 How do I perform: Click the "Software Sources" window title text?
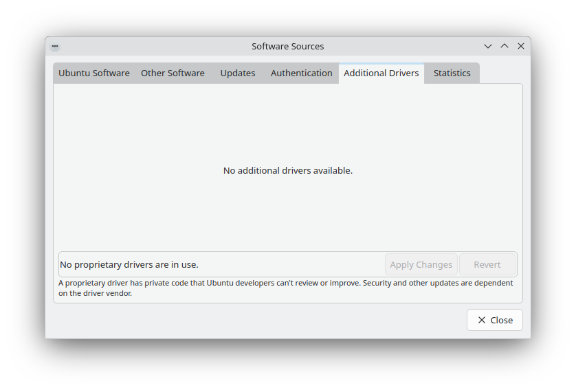[287, 46]
